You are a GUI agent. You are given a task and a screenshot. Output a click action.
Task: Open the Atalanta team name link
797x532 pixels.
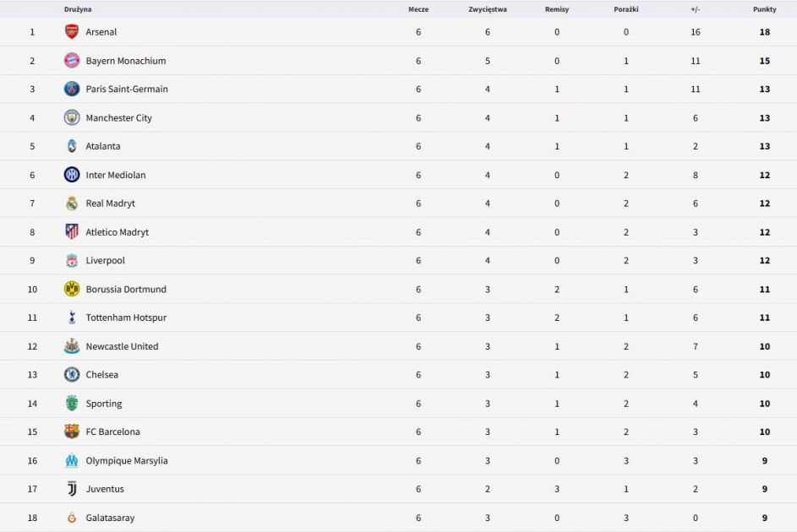(x=103, y=146)
